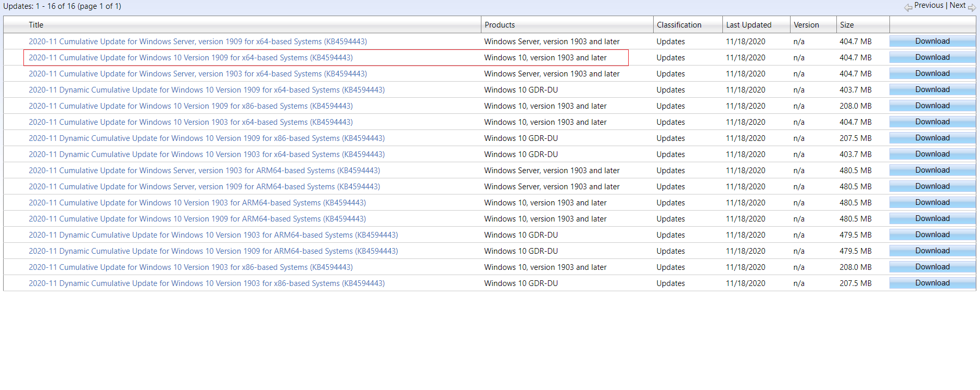Sort by the Classification column header

tap(679, 25)
